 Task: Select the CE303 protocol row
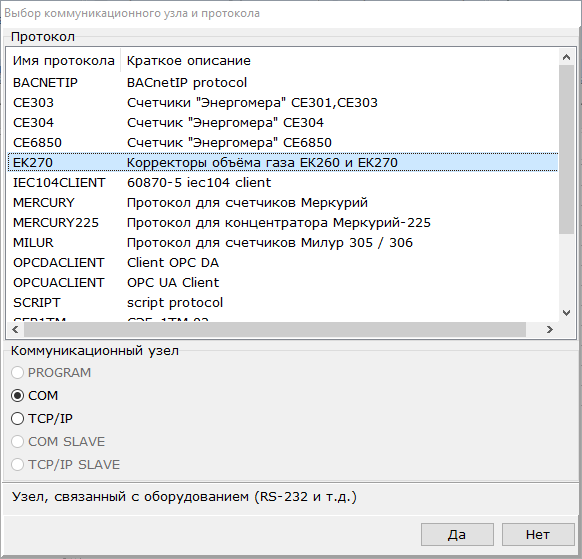[283, 102]
